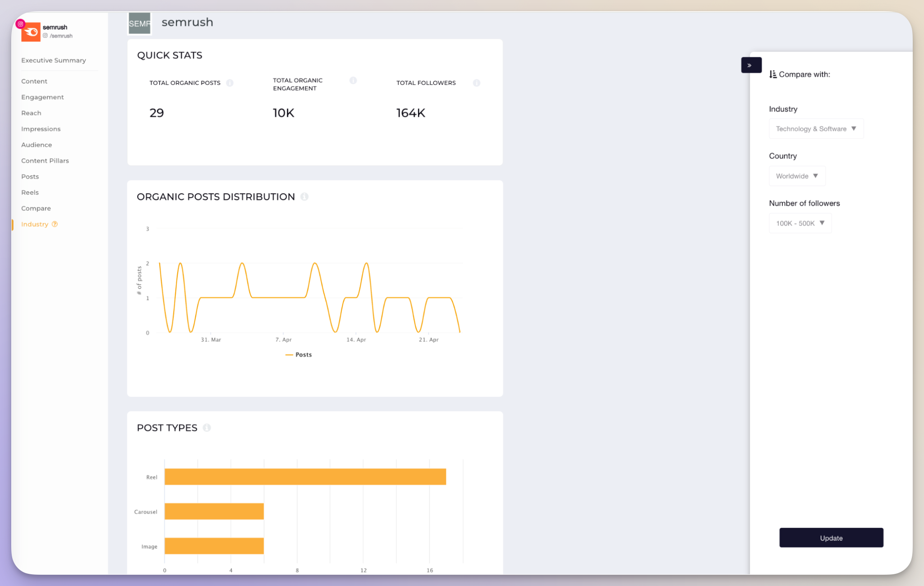Open the Reels section
This screenshot has width=924, height=586.
[30, 192]
